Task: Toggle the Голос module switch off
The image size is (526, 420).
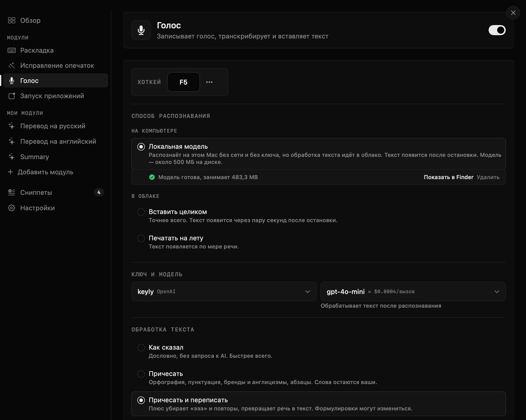Action: pos(497,30)
